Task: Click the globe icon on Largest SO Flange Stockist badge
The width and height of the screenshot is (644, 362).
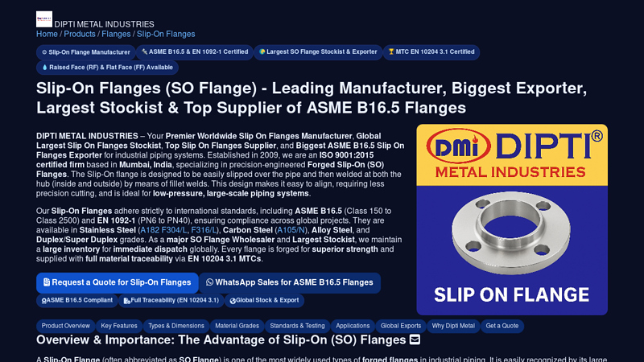Action: tap(262, 51)
